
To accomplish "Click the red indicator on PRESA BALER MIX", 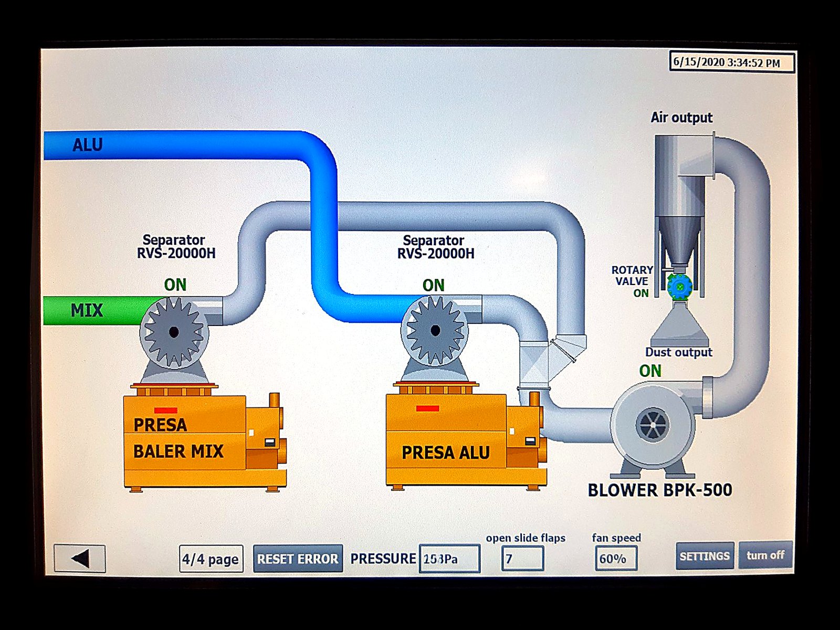I will click(165, 410).
